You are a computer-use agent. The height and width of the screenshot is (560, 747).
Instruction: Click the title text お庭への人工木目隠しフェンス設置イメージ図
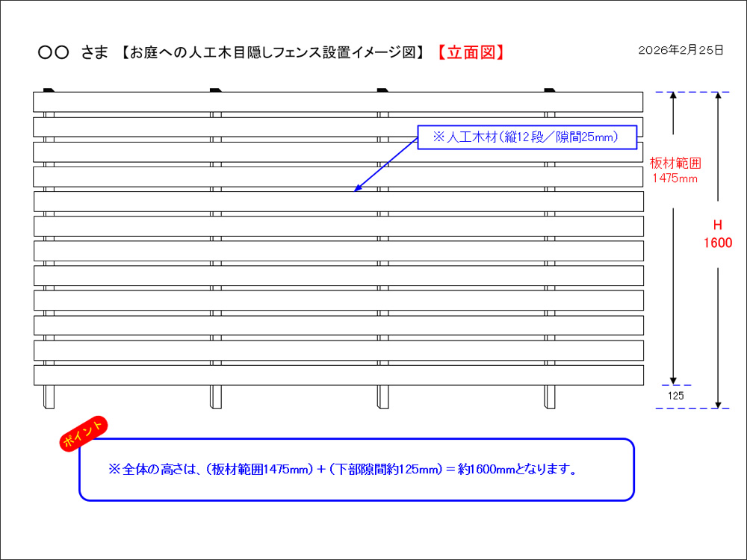point(272,53)
